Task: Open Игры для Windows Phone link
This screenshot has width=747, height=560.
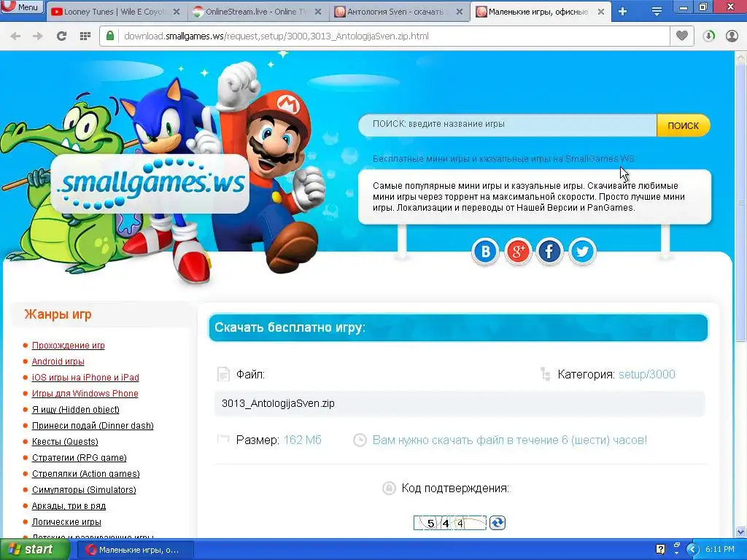Action: (85, 393)
